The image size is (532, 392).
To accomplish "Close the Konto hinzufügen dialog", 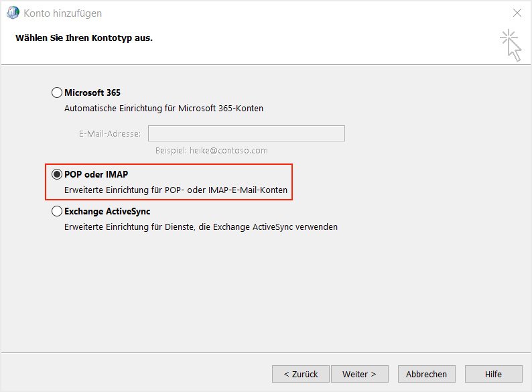I will (517, 13).
